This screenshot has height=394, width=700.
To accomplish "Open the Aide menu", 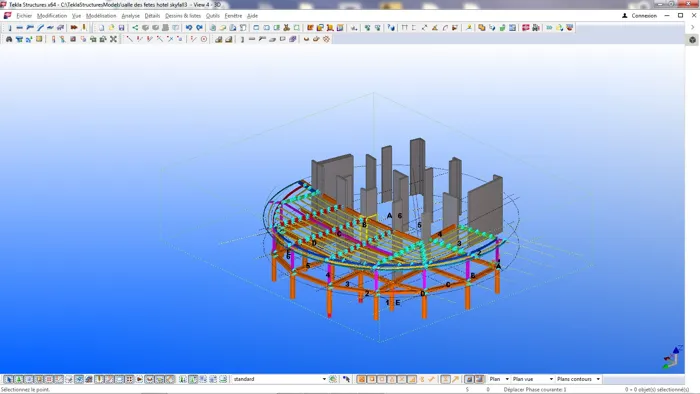I will click(252, 16).
